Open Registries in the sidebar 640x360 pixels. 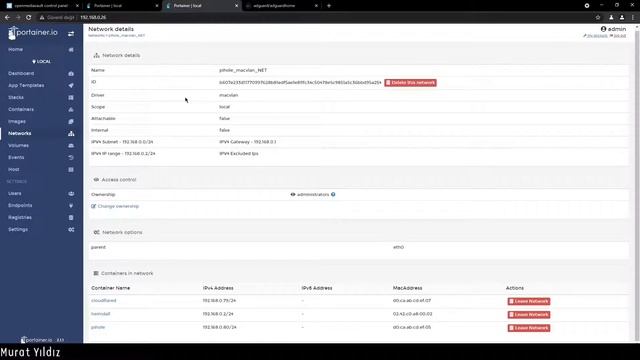coord(20,218)
